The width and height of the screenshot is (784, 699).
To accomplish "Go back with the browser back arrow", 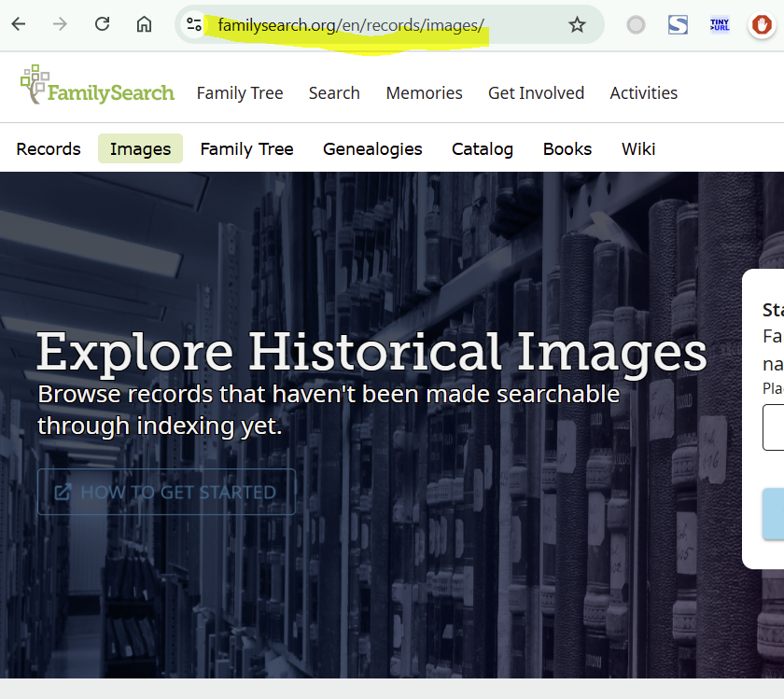I will pyautogui.click(x=19, y=24).
